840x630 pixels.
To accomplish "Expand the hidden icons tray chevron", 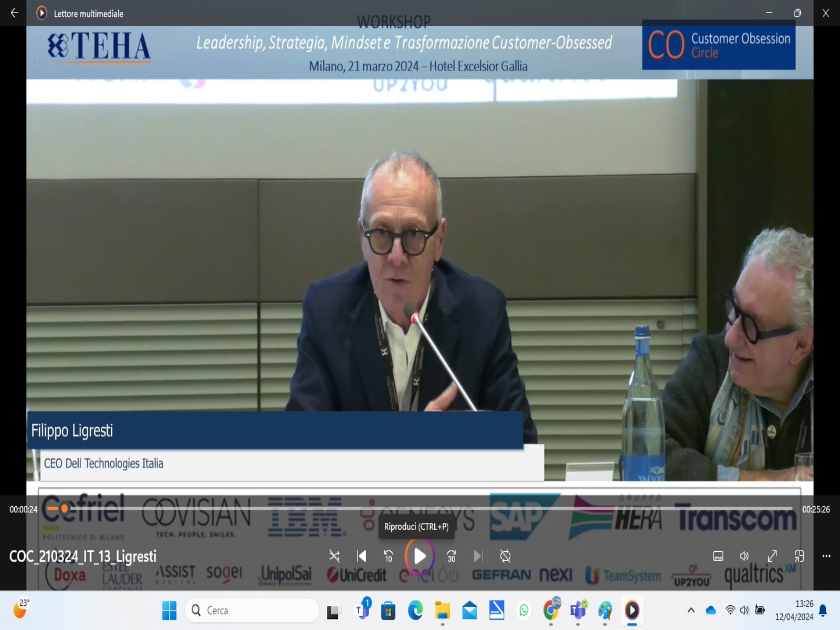I will point(691,610).
